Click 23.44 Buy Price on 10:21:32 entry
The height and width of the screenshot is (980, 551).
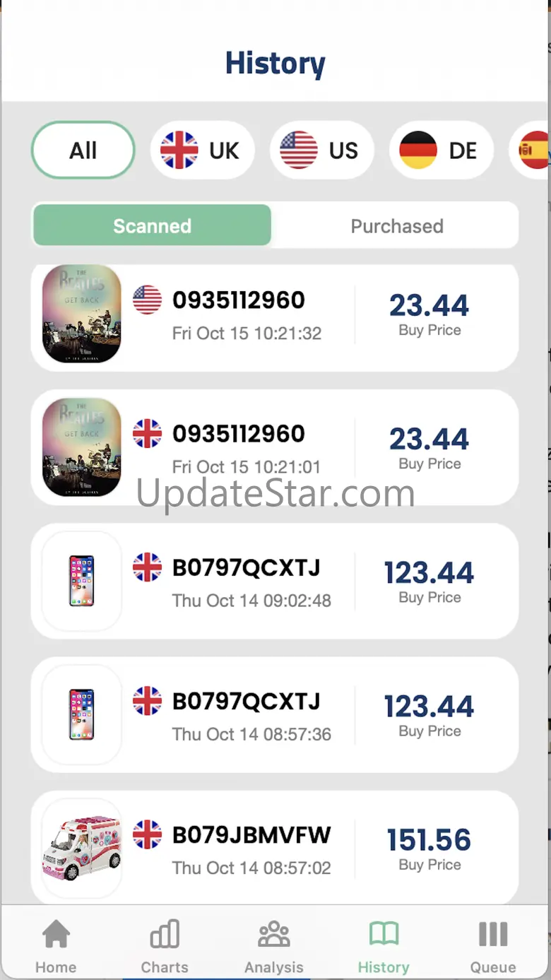click(429, 305)
